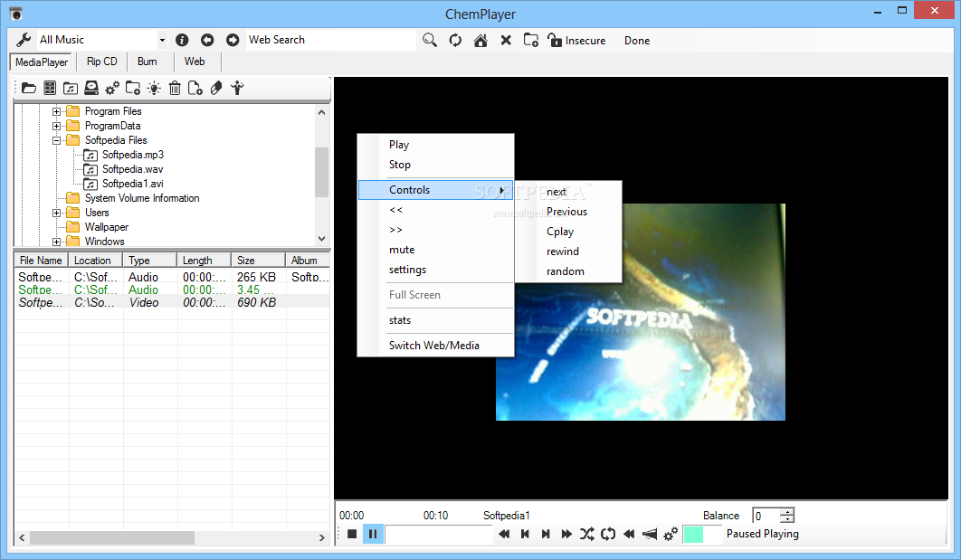Click the open folder icon
This screenshot has width=961, height=560.
29,89
